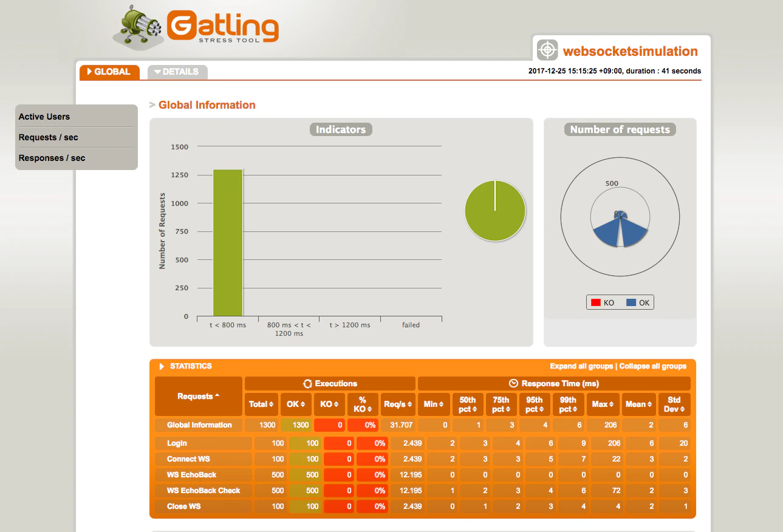Sort the table by Requests column
The height and width of the screenshot is (532, 783).
[x=199, y=396]
